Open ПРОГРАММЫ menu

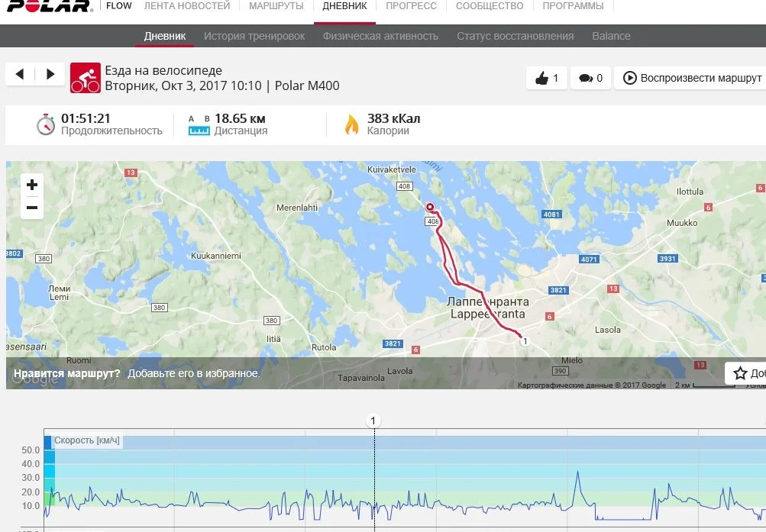pos(573,6)
